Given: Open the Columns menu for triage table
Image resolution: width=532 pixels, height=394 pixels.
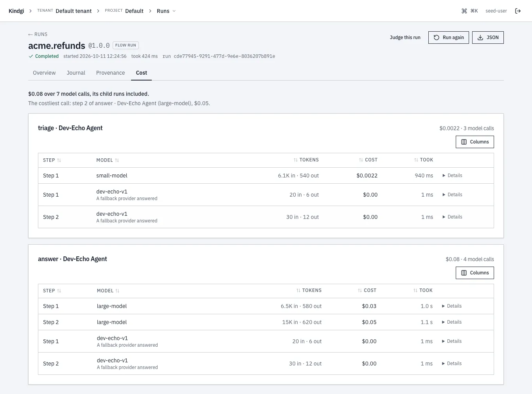Looking at the screenshot, I should coord(475,142).
